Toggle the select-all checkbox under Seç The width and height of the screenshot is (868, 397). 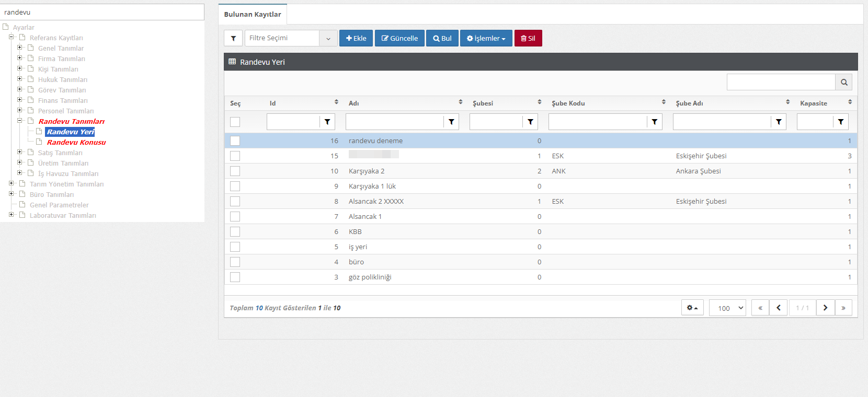pos(235,122)
